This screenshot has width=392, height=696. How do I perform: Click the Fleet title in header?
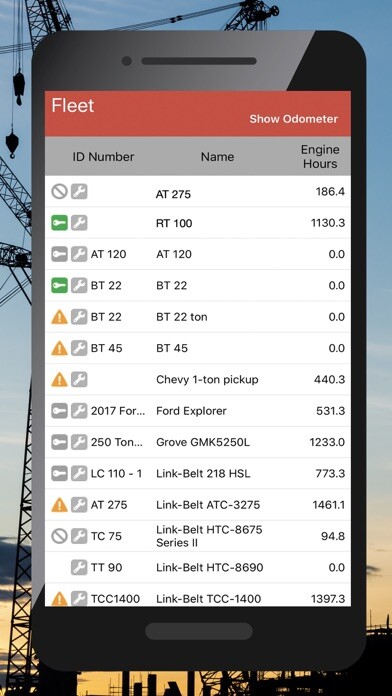(73, 106)
